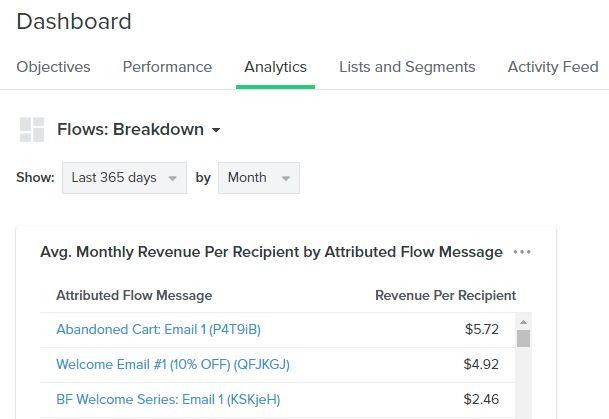Image resolution: width=609 pixels, height=419 pixels.
Task: Click the card title Avg. Monthly Revenue
Action: (x=271, y=252)
